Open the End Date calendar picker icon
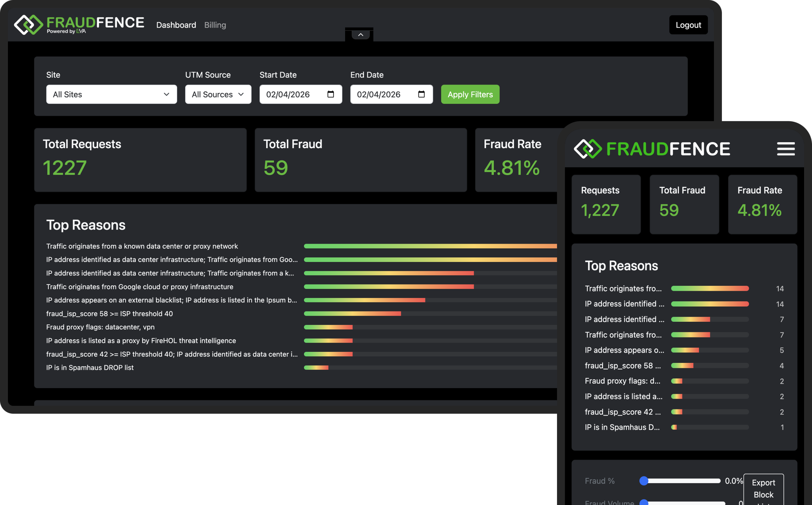 click(421, 94)
